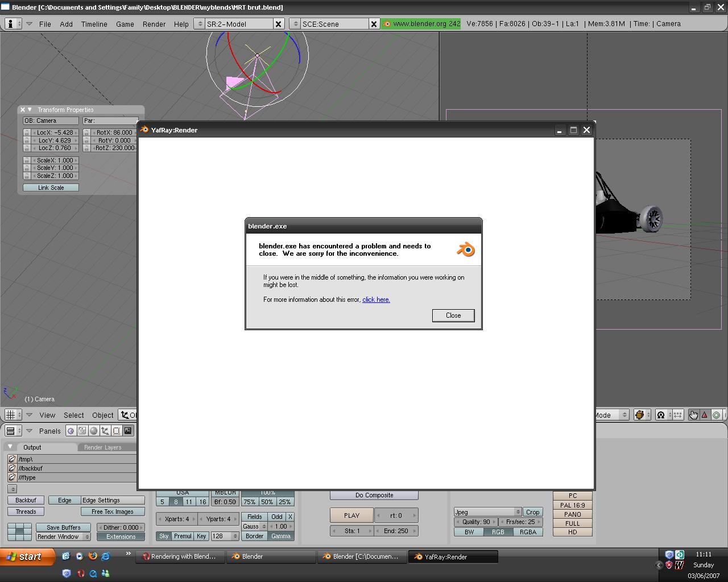The height and width of the screenshot is (582, 728).
Task: Open Firefox from the quick launch bar
Action: [92, 556]
